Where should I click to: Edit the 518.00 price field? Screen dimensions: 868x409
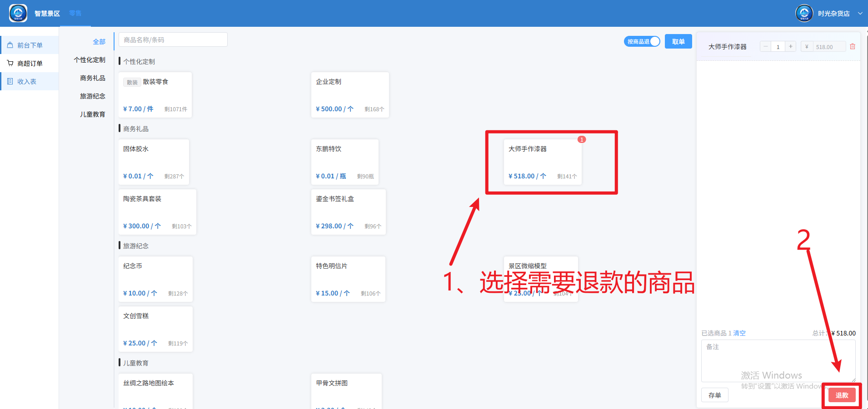click(x=829, y=46)
